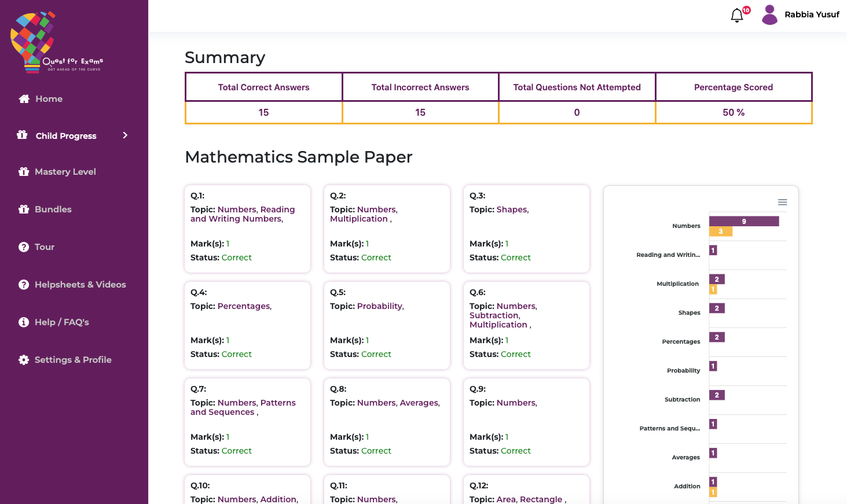The height and width of the screenshot is (504, 847).
Task: Click the Tour question mark icon
Action: pyautogui.click(x=24, y=247)
